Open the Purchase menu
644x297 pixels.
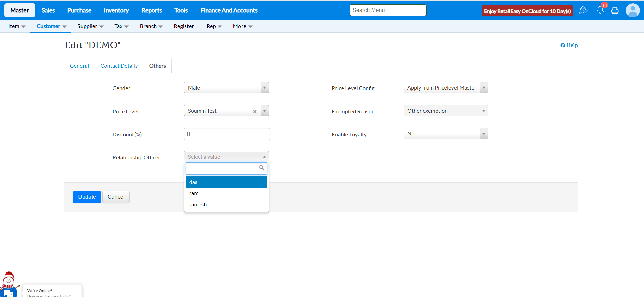[79, 10]
